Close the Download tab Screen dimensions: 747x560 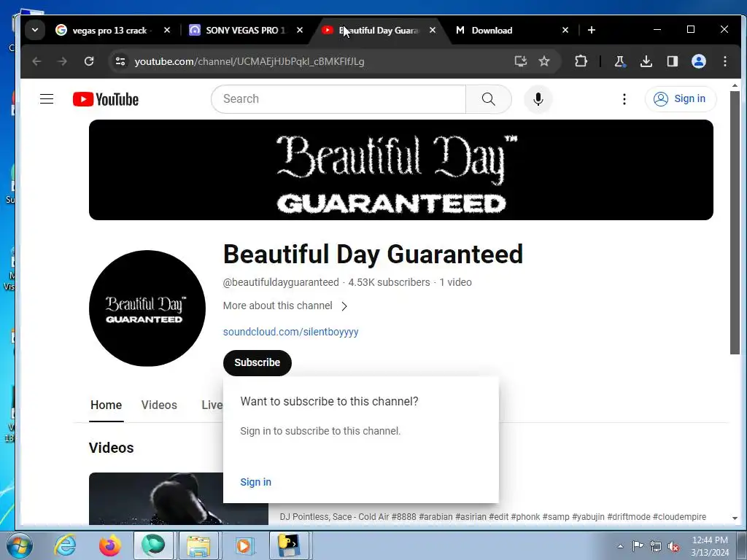[x=565, y=30]
